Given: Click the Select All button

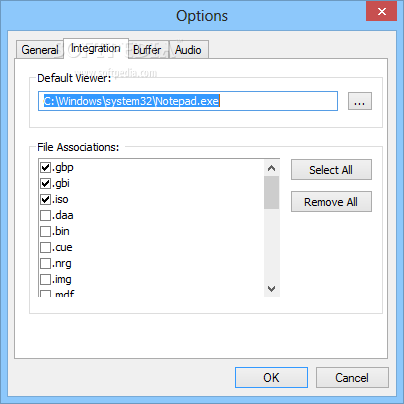Looking at the screenshot, I should pos(331,170).
